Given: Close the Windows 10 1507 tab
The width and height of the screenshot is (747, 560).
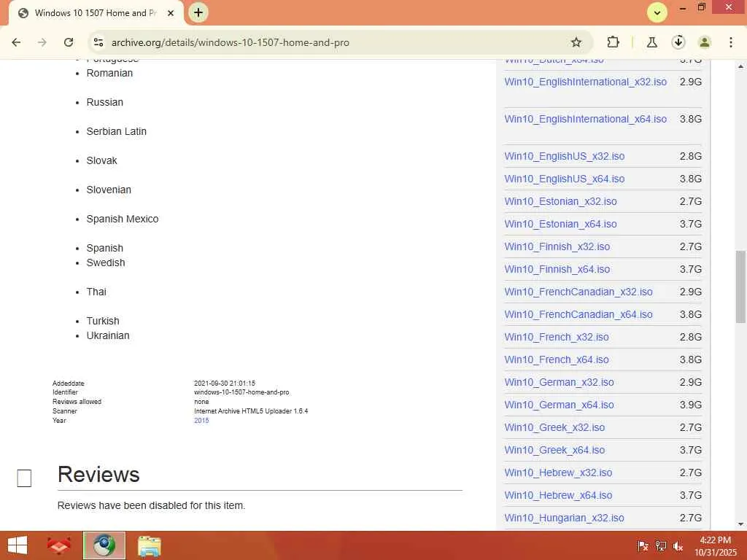Looking at the screenshot, I should click(x=171, y=13).
